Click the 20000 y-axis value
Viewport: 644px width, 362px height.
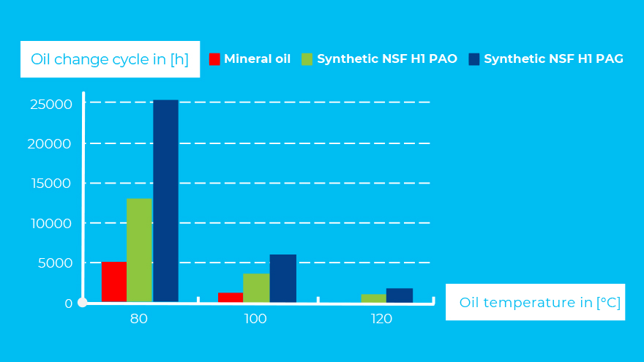[x=49, y=144]
